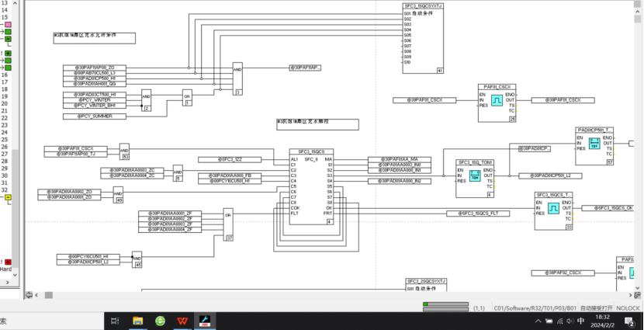The height and width of the screenshot is (330, 644).
Task: Select the @30PAD01AA0003_ZC variable
Action: 132,170
